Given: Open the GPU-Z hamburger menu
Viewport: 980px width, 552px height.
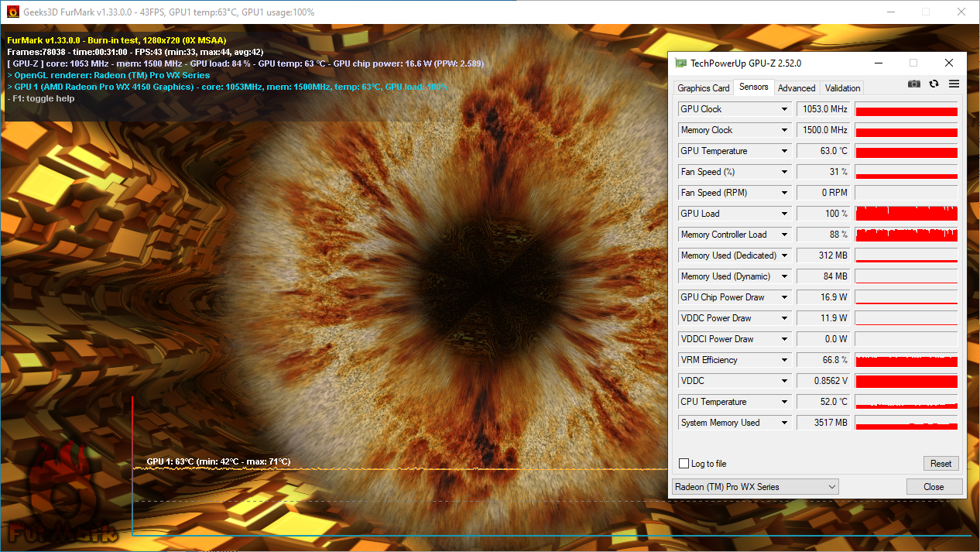Looking at the screenshot, I should 954,84.
